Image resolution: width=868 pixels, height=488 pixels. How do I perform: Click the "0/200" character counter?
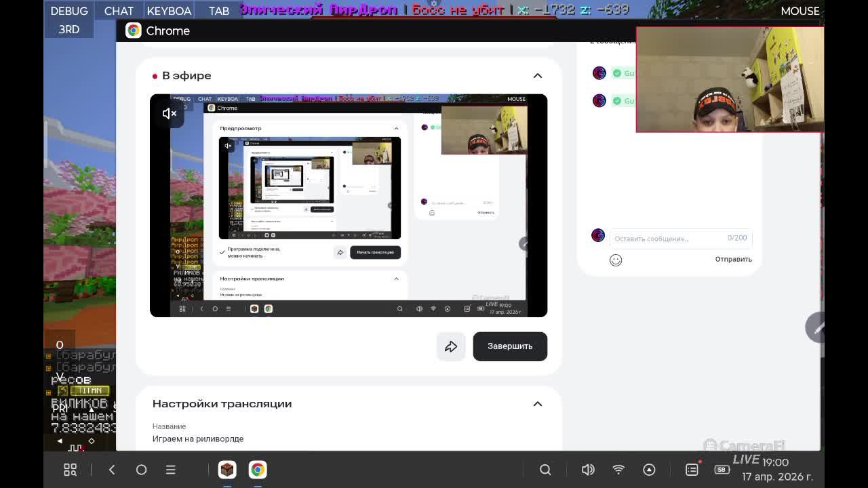(737, 238)
